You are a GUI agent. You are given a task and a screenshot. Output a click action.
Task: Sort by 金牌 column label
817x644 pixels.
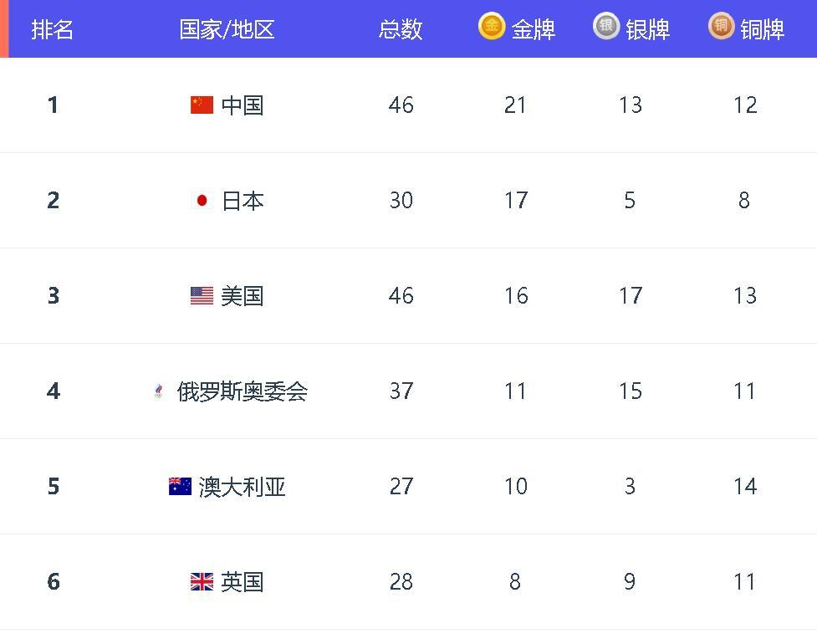pyautogui.click(x=533, y=29)
